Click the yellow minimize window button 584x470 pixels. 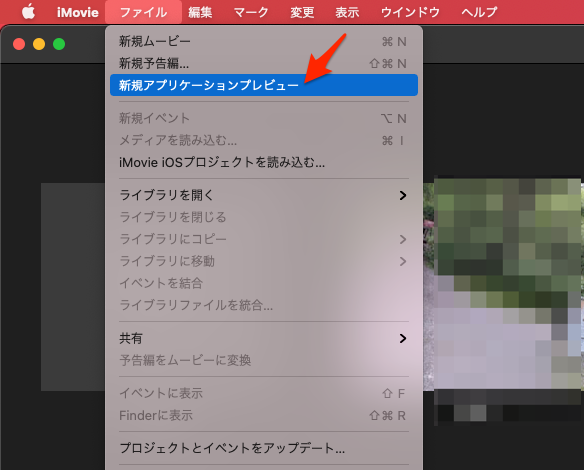pos(39,44)
